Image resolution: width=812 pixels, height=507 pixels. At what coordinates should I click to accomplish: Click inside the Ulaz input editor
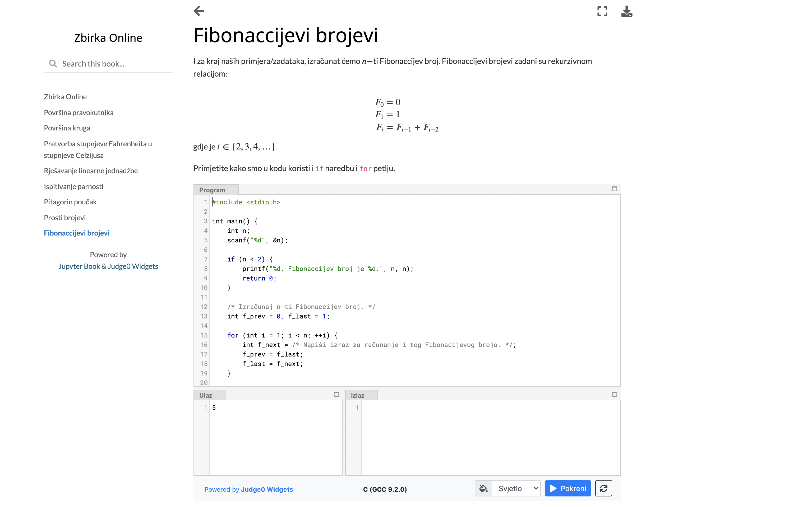click(275, 436)
